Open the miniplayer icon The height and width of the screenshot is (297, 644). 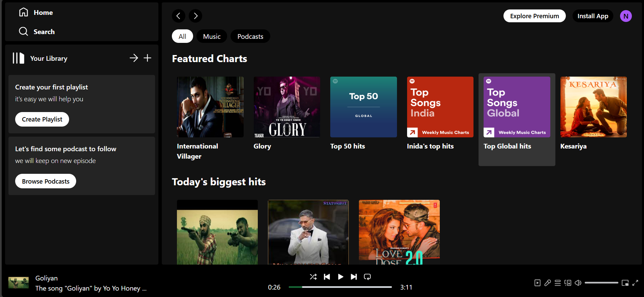[625, 283]
